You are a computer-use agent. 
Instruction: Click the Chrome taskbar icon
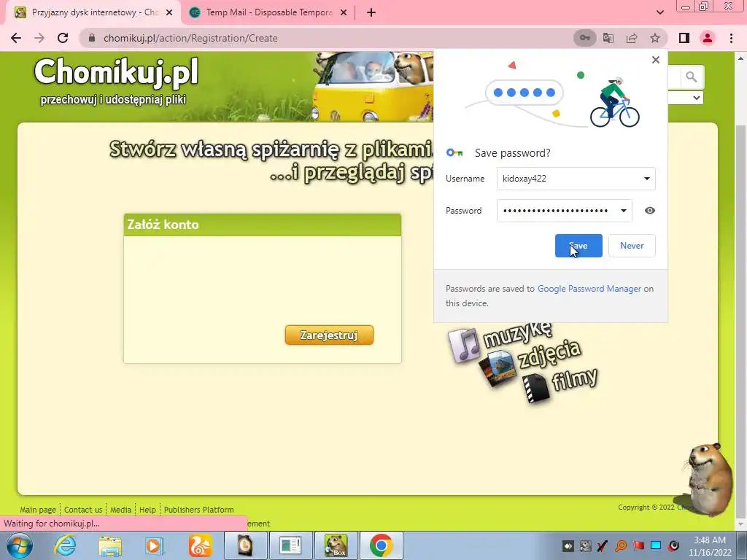(x=381, y=545)
